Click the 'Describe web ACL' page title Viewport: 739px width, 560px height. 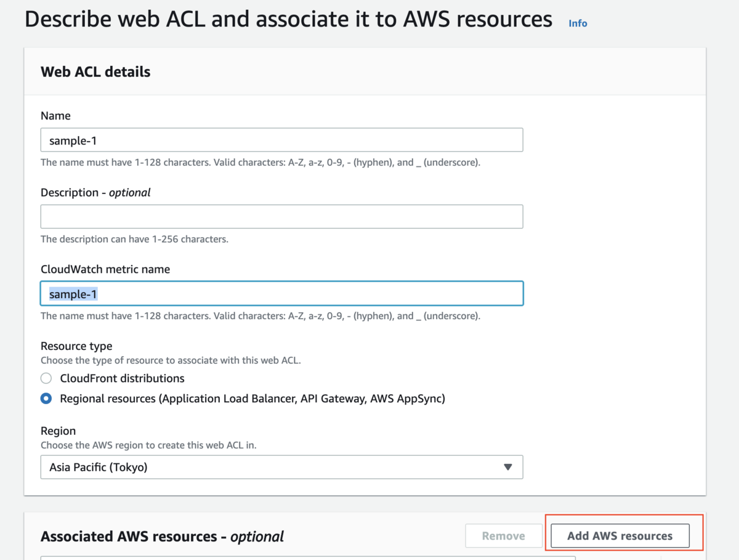coord(288,20)
